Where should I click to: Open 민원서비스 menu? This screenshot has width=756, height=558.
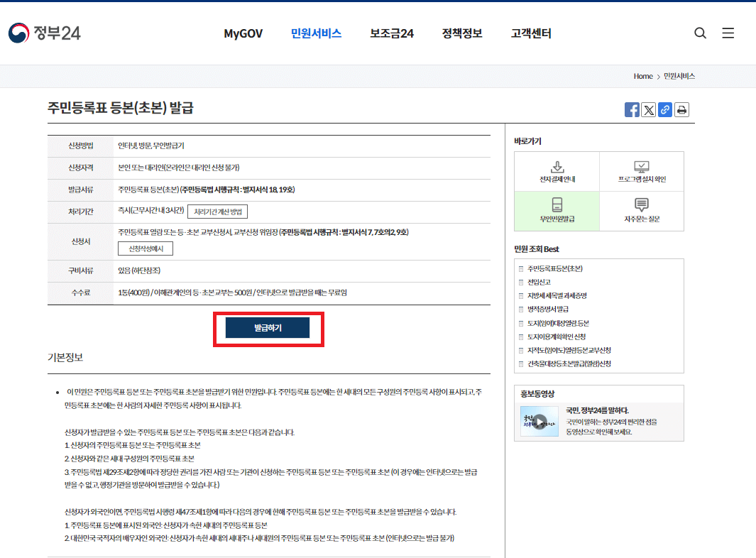pos(316,33)
